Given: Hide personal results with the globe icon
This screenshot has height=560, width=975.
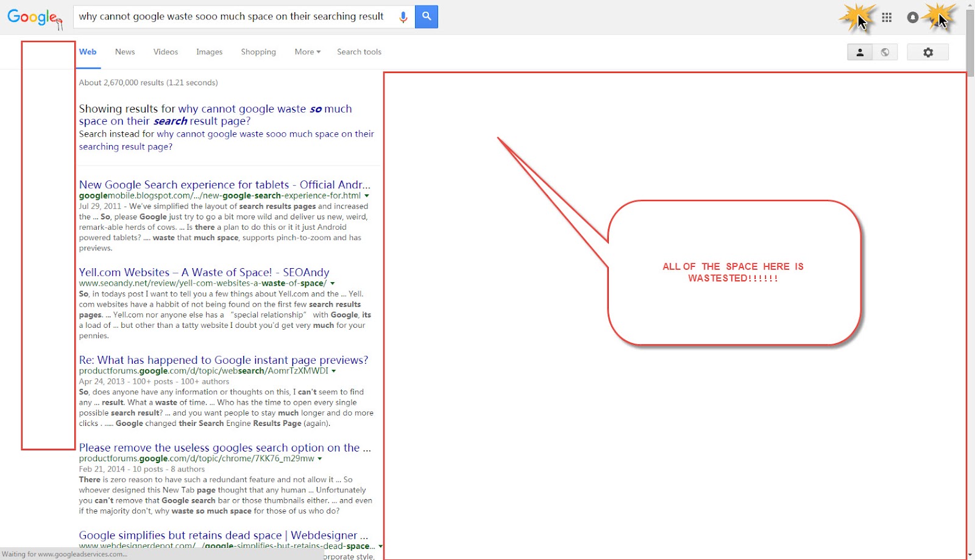Looking at the screenshot, I should 885,52.
